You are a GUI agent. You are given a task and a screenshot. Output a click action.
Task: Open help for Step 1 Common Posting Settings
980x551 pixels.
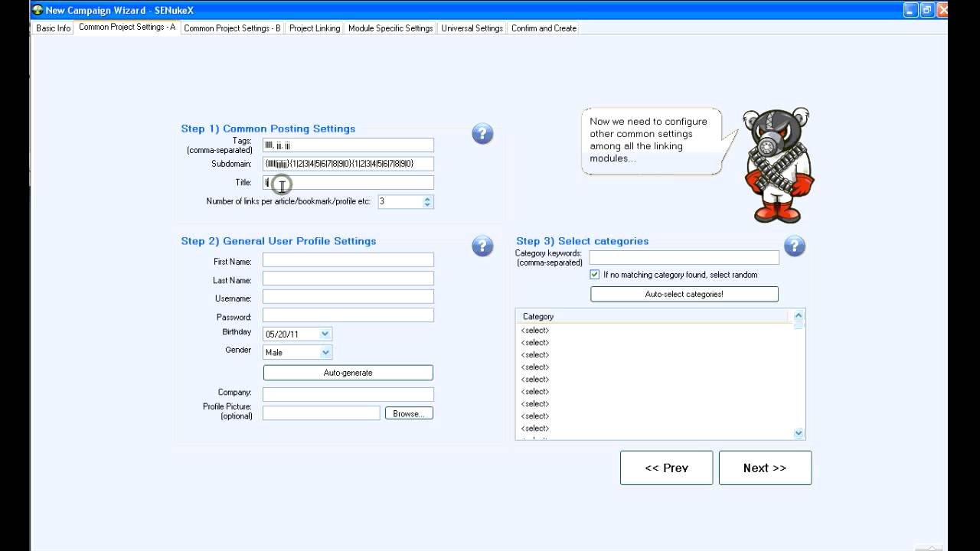(482, 134)
